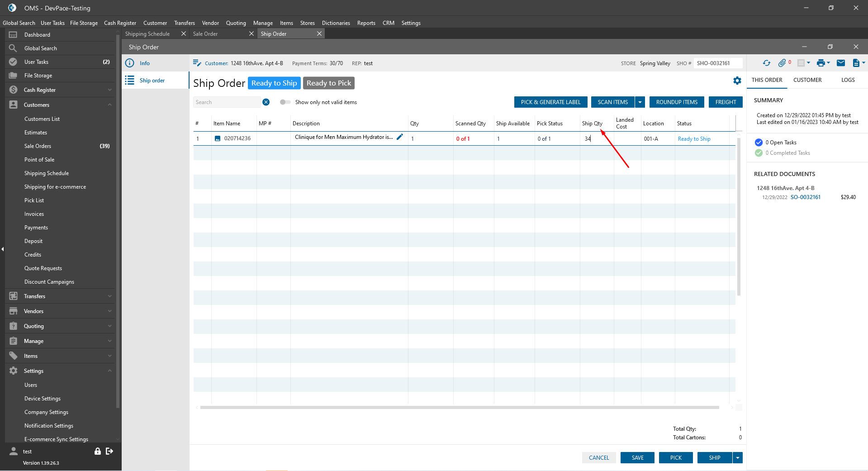Click the logout icon next to user test
This screenshot has width=868, height=471.
109,451
